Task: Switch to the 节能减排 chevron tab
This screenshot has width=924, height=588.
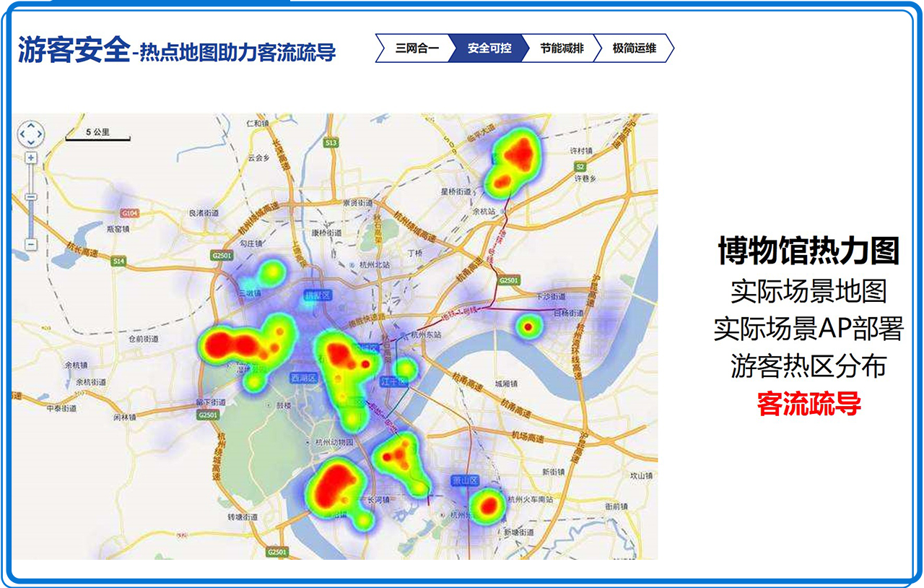Action: click(562, 48)
